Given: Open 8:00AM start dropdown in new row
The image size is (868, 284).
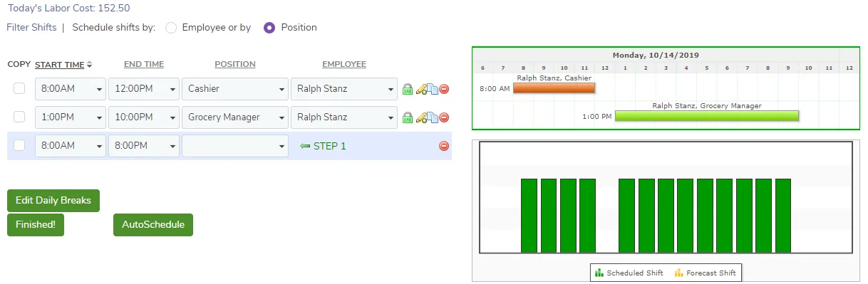Looking at the screenshot, I should pos(71,145).
